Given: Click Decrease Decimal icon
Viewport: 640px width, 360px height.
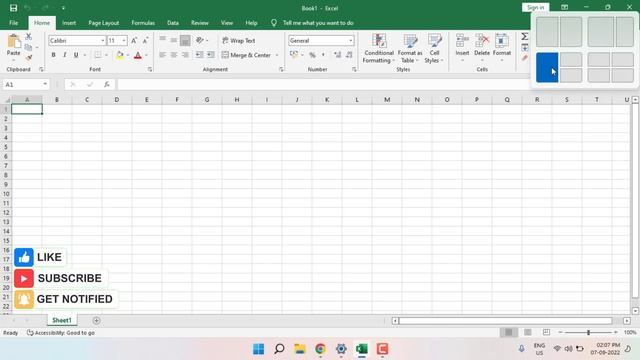Looking at the screenshot, I should point(349,55).
